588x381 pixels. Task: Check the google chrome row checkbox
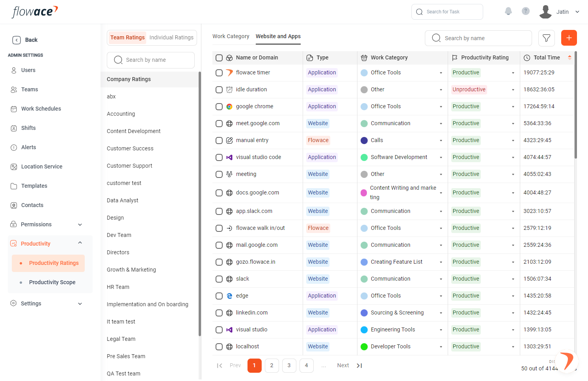(x=219, y=107)
